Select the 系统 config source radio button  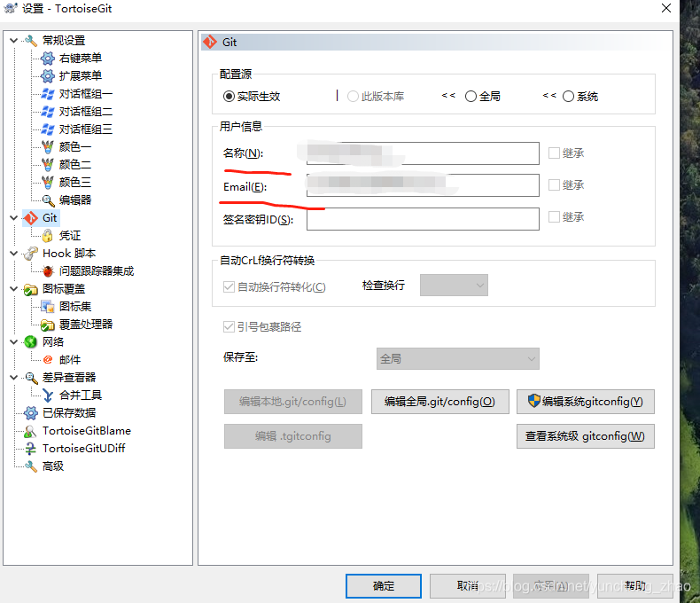[x=568, y=97]
